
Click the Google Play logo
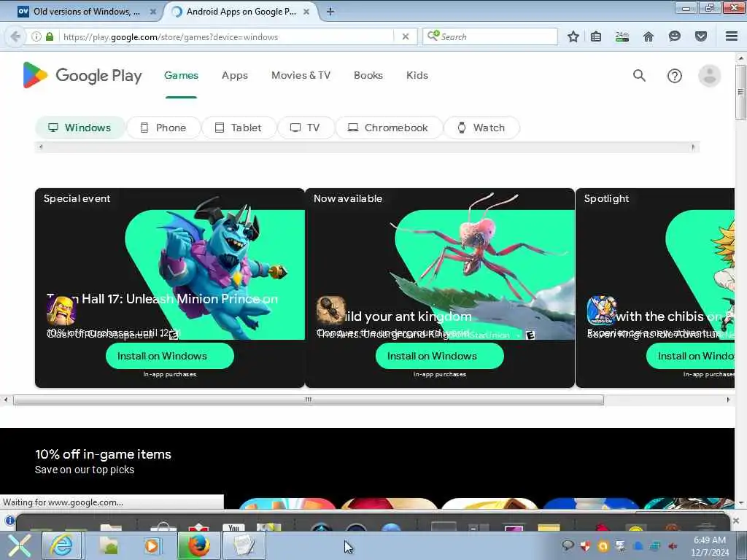coord(82,75)
